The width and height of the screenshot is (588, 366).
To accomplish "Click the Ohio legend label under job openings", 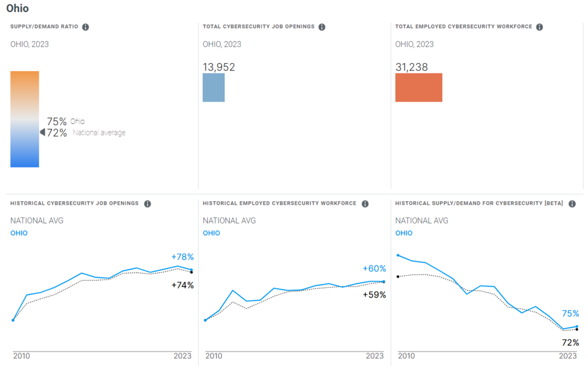I will coord(19,233).
